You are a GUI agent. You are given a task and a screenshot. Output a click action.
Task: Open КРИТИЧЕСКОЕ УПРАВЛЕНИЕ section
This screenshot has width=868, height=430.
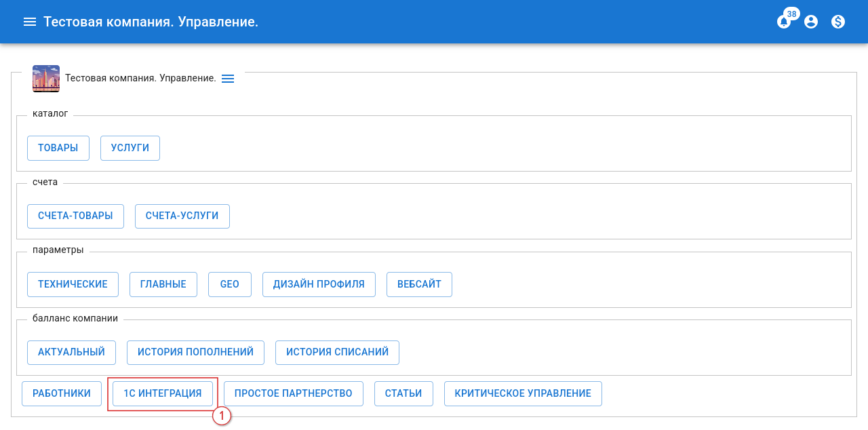coord(523,393)
